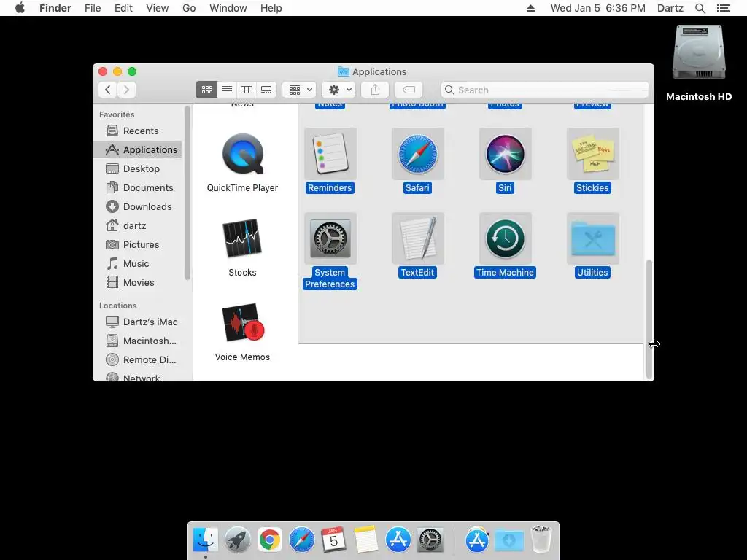Go back in Finder history
Screen dimensions: 747x560
(108, 90)
